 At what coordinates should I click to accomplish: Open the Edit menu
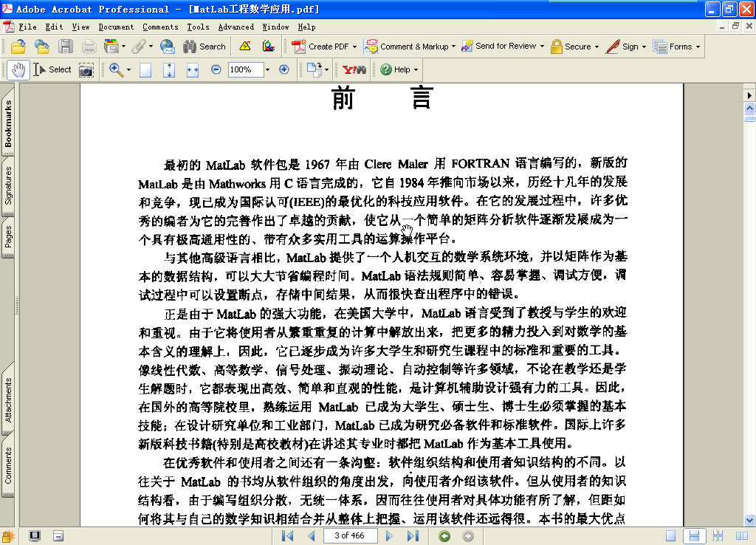pyautogui.click(x=54, y=27)
